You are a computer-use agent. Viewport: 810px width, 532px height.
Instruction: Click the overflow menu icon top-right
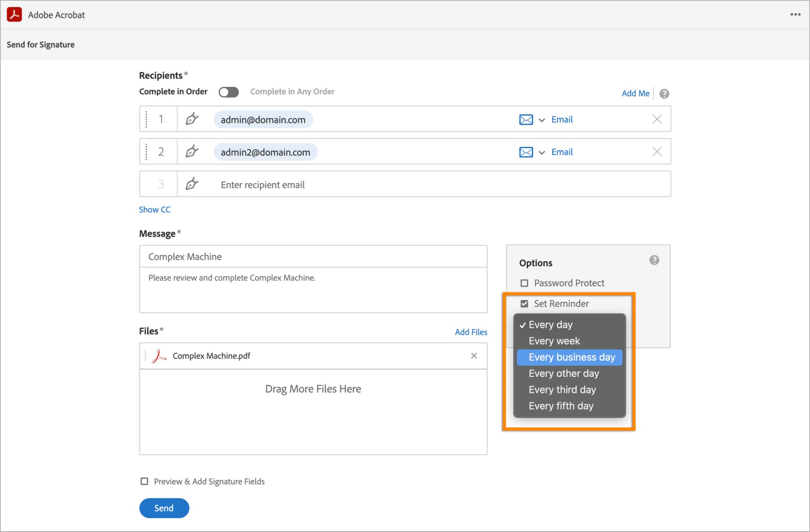pyautogui.click(x=795, y=14)
